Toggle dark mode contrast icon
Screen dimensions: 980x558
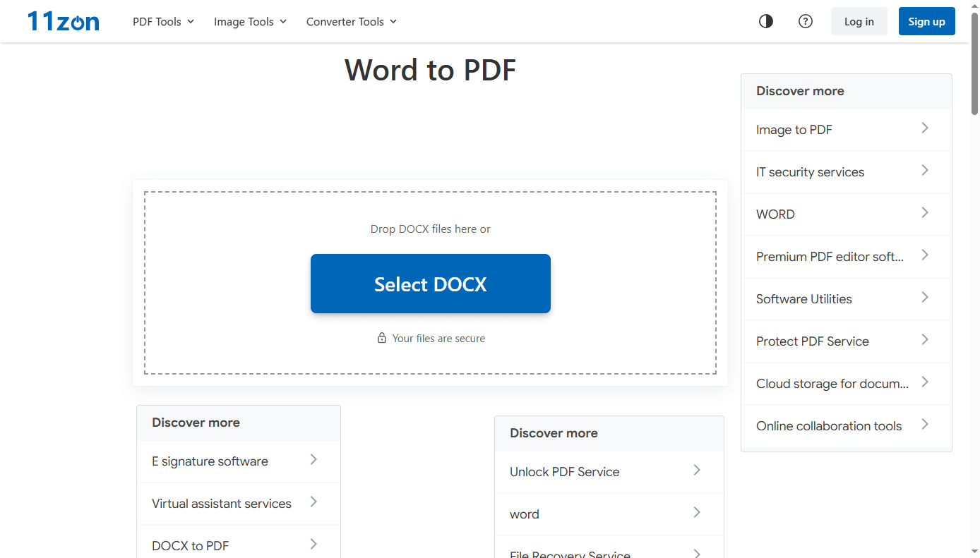(766, 21)
